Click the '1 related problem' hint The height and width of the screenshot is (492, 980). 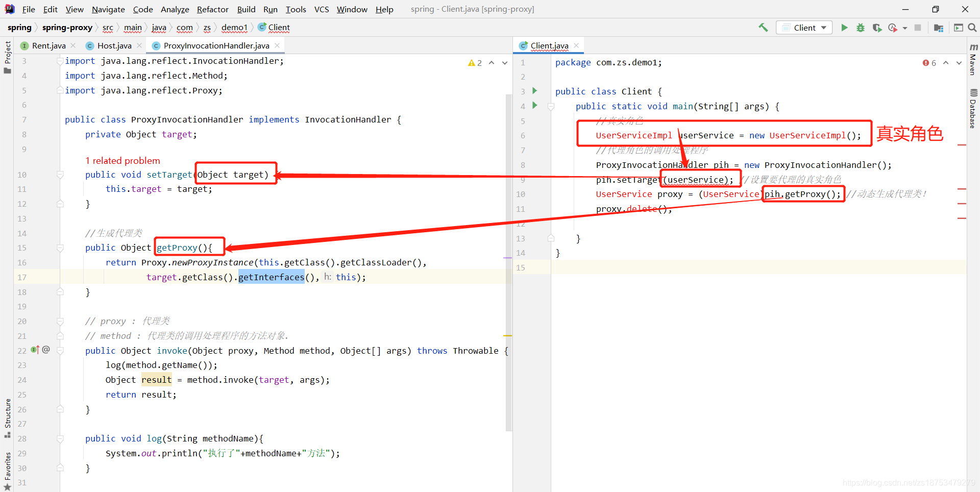pos(122,161)
